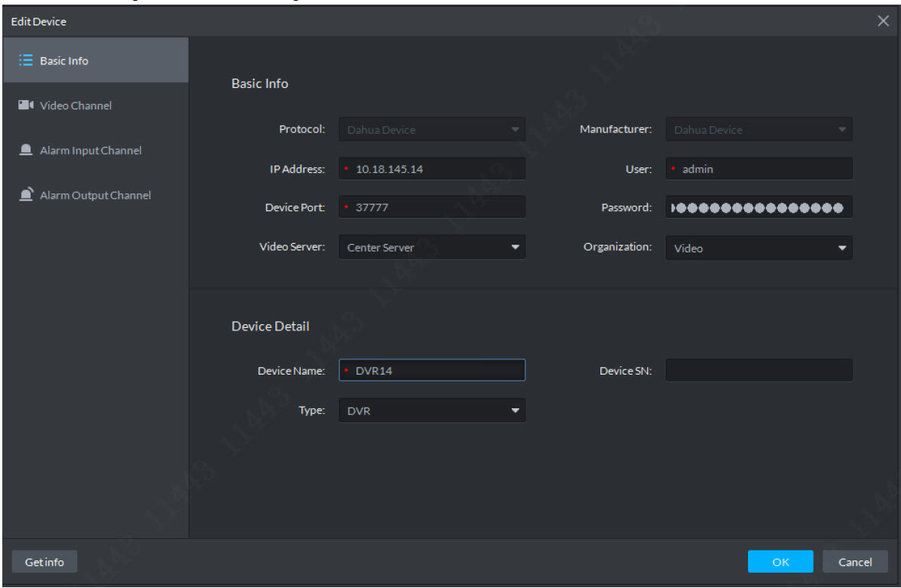
Task: Click the Alarm Input Channel bell icon
Action: (x=25, y=151)
